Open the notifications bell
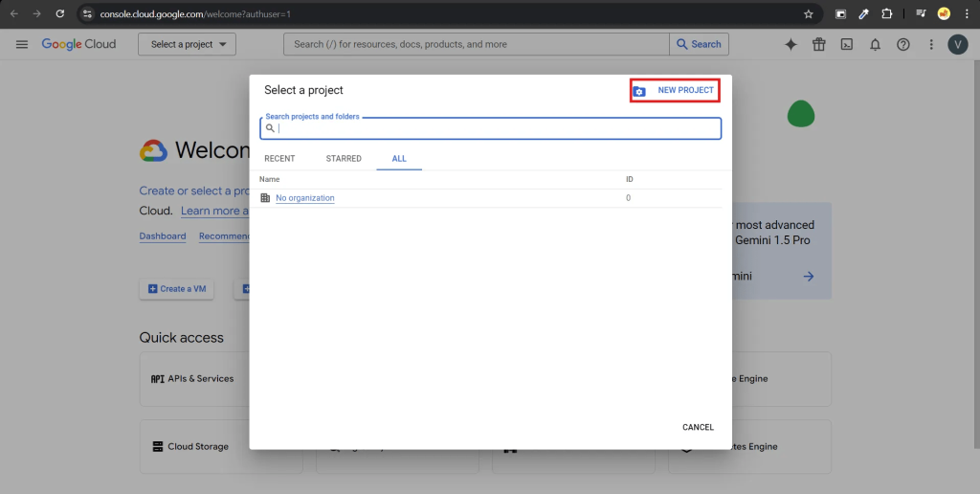980x494 pixels. point(875,44)
